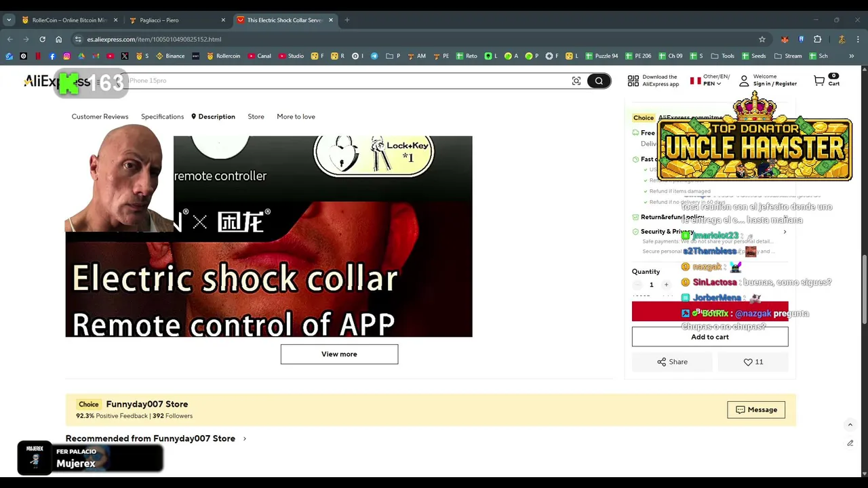
Task: Open Instagram bookmark
Action: [66, 56]
